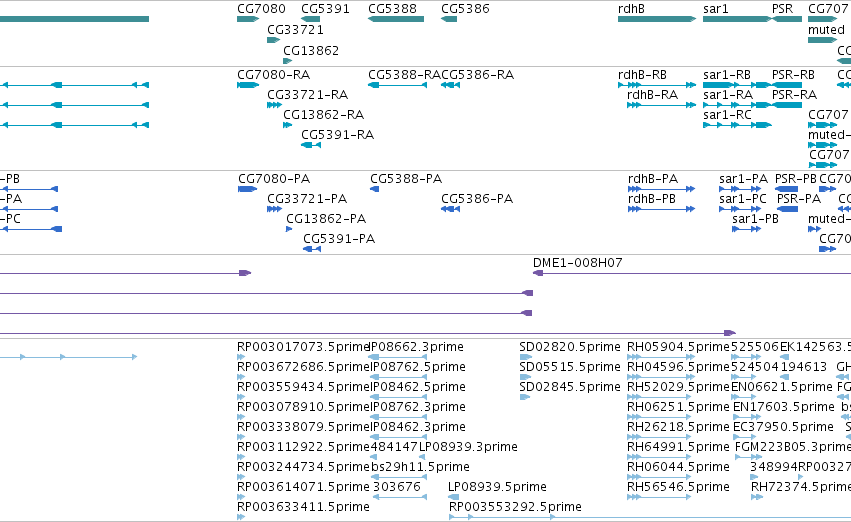Image resolution: width=851 pixels, height=522 pixels.
Task: Click protein label CG7080-PA
Action: coord(274,179)
